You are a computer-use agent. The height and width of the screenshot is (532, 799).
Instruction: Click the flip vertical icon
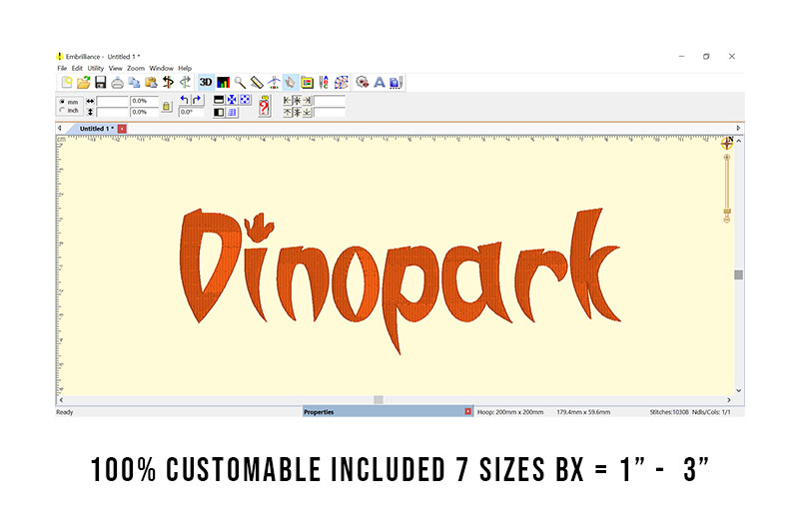(219, 100)
